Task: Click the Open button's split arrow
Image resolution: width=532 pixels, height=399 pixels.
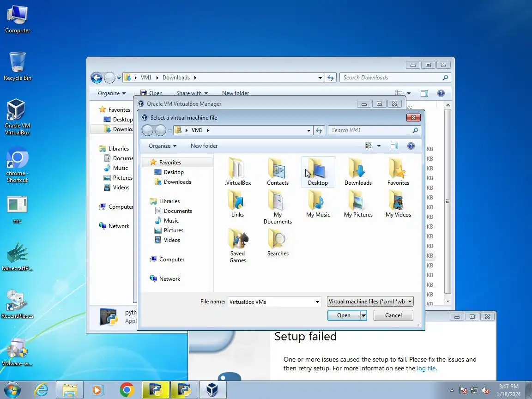Action: click(x=363, y=315)
